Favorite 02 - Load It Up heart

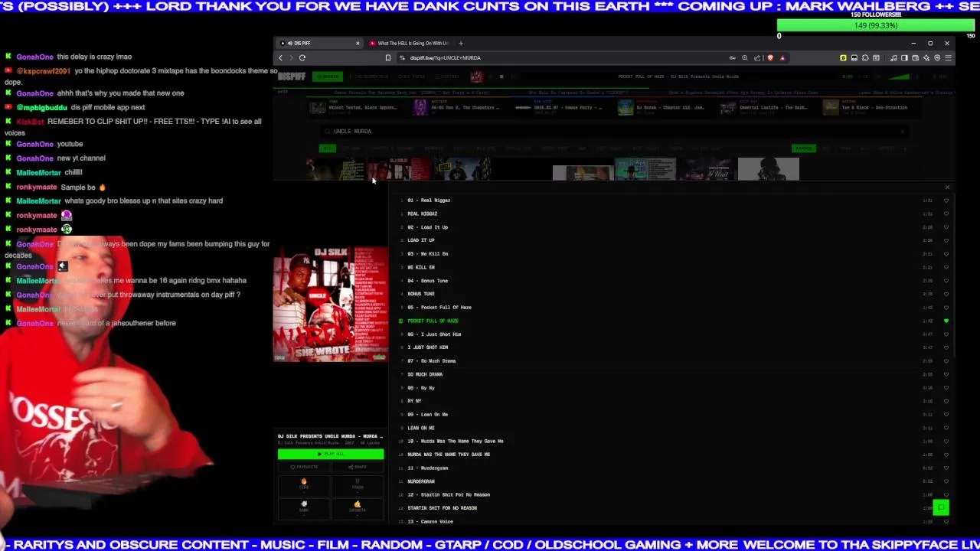click(946, 227)
